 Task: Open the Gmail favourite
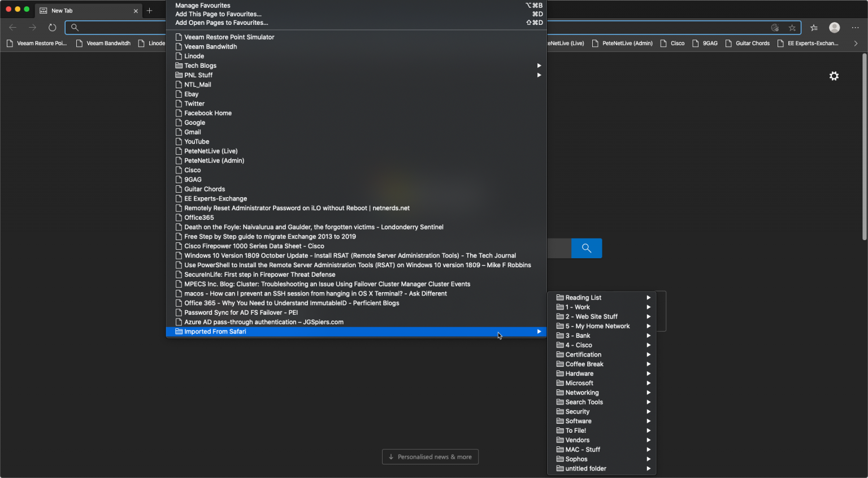pyautogui.click(x=356, y=132)
